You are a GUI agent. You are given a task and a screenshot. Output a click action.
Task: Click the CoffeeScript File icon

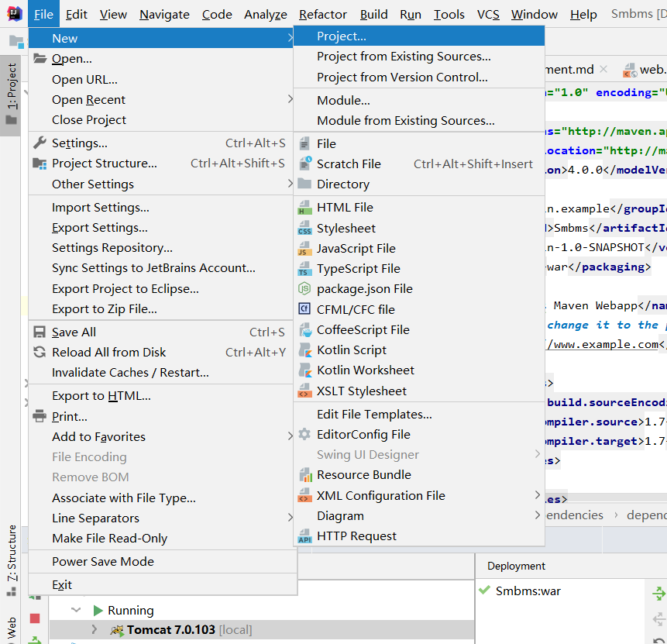pos(305,330)
